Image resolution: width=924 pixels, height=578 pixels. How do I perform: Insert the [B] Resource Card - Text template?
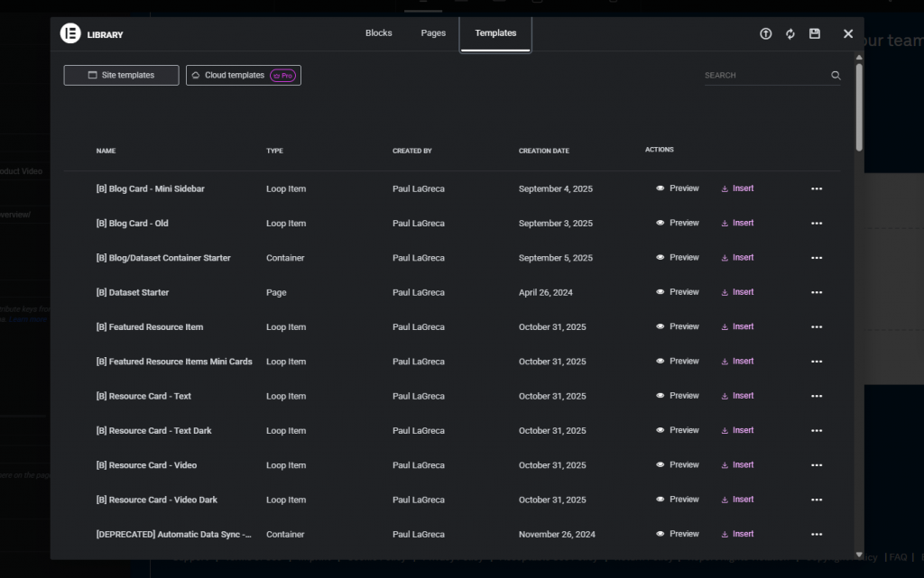pyautogui.click(x=737, y=396)
